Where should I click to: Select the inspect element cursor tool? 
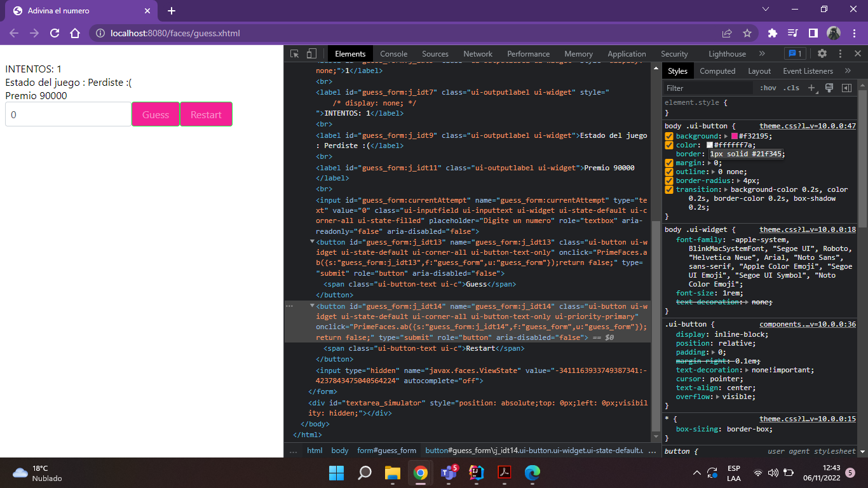295,53
